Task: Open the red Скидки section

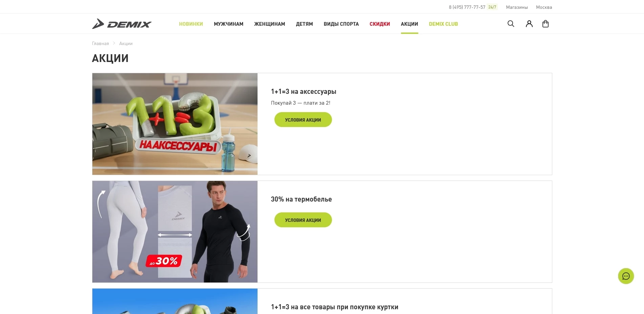Action: point(380,24)
